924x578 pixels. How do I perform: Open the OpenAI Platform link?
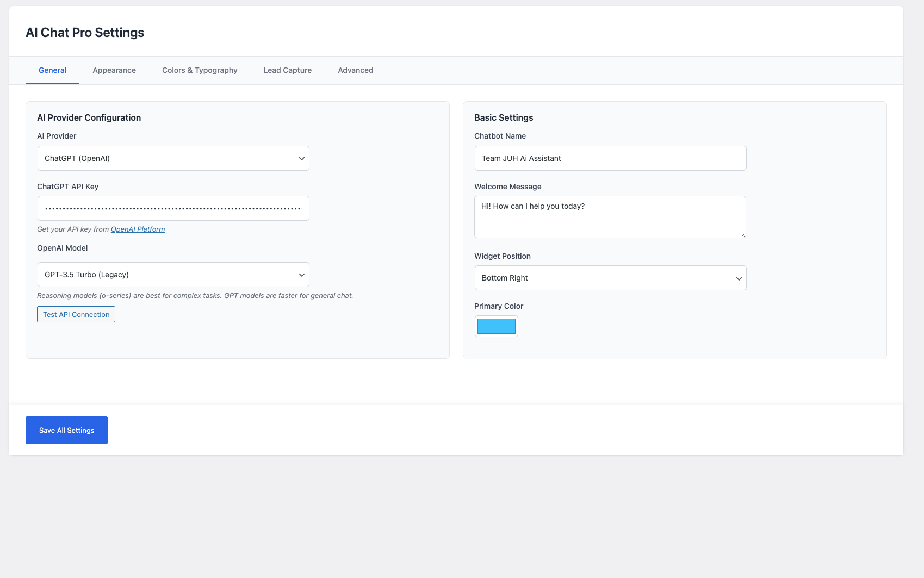point(138,229)
